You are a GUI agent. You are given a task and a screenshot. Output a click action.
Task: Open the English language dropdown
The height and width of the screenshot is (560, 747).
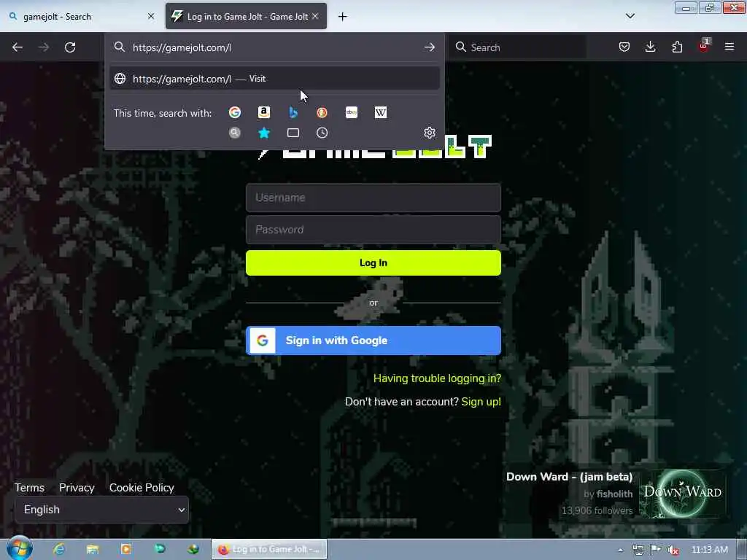click(x=102, y=510)
